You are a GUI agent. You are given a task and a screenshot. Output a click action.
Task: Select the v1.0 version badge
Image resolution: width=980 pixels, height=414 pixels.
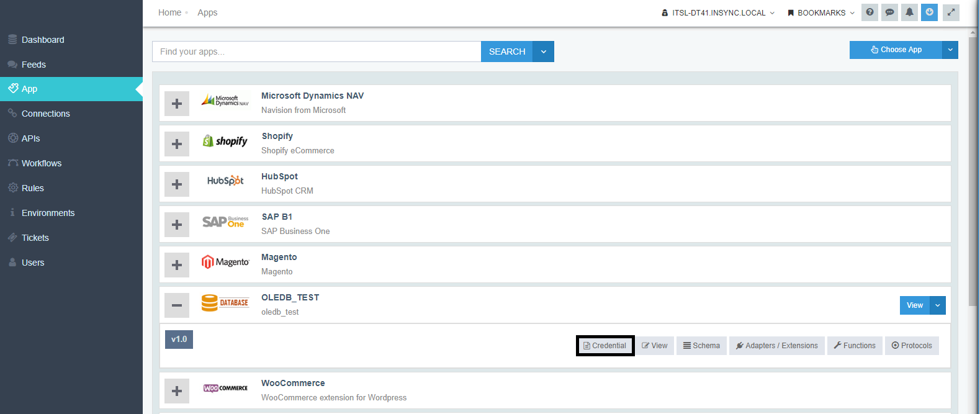179,340
